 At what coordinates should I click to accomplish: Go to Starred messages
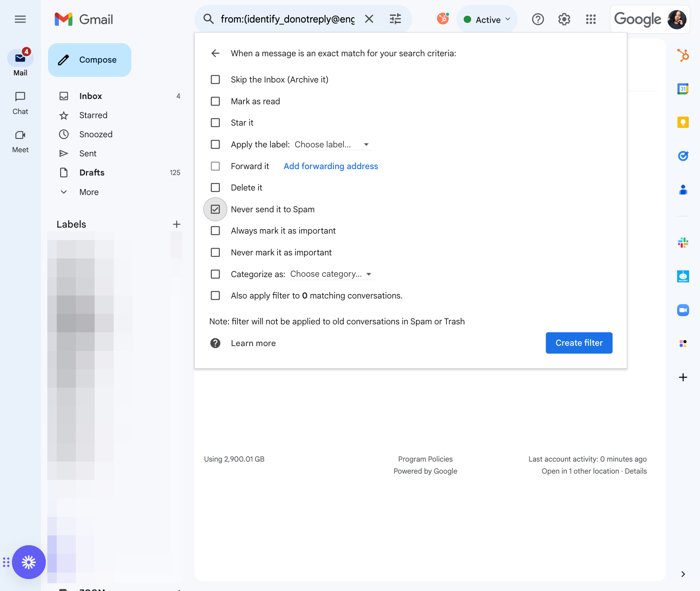click(93, 115)
